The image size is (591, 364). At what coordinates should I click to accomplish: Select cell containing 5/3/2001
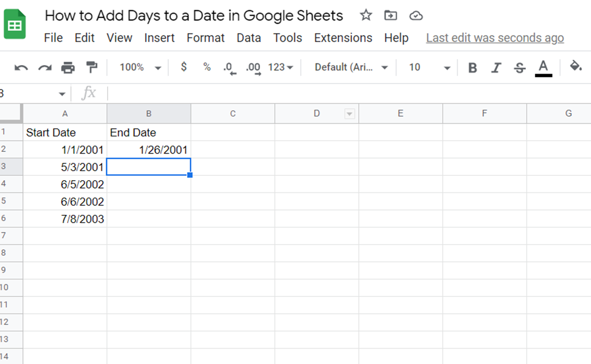tap(65, 167)
